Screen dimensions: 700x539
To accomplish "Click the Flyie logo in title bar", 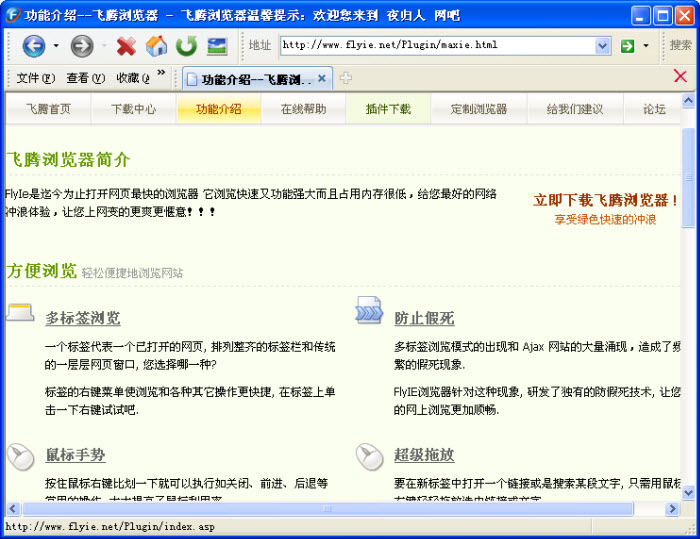I will point(13,15).
